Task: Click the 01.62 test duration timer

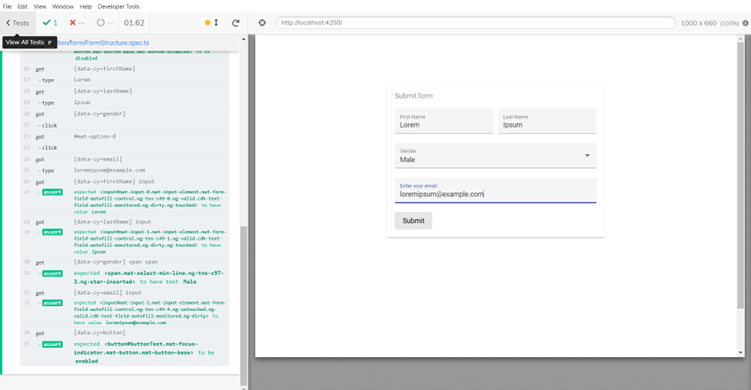Action: pos(134,23)
